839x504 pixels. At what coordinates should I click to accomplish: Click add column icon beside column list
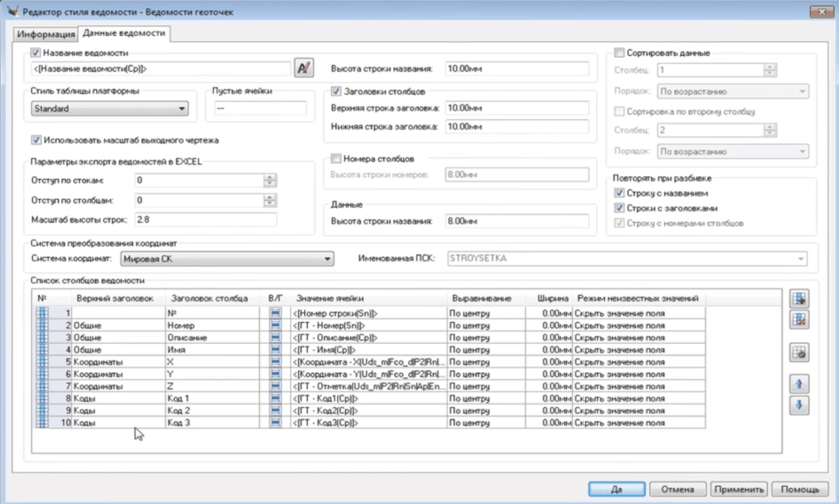799,299
